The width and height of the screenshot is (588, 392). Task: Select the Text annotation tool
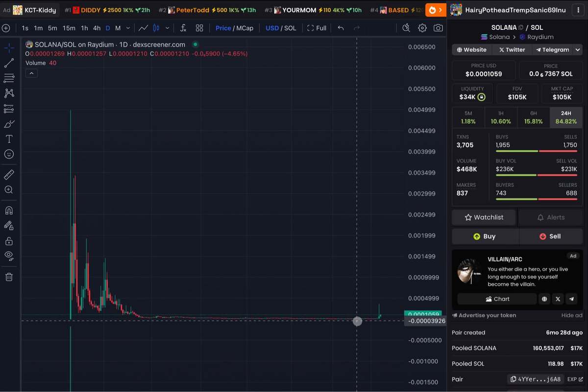point(9,139)
